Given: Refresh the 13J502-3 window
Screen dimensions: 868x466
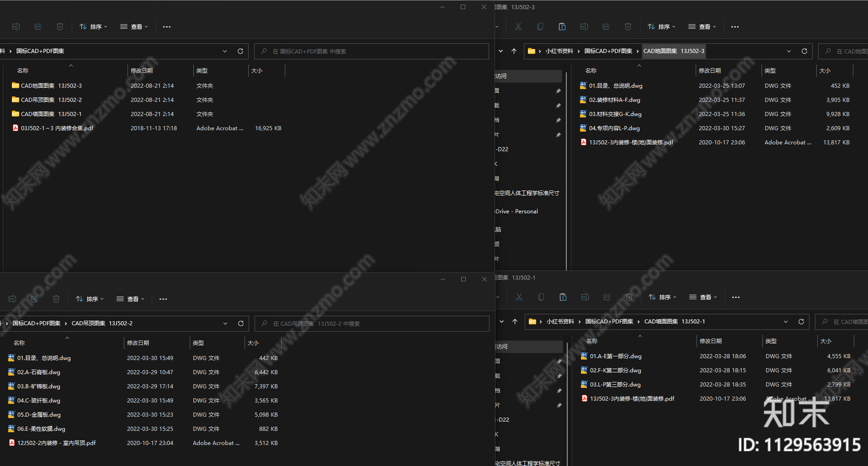Looking at the screenshot, I should [804, 51].
